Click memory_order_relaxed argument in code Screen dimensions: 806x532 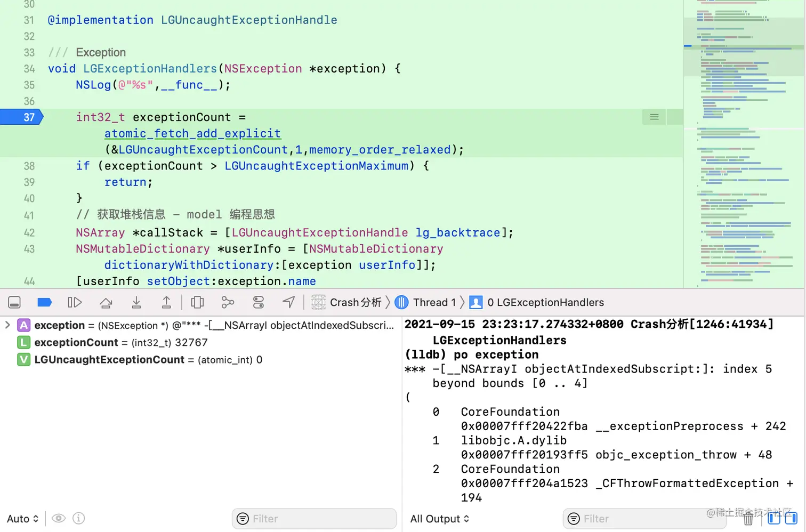380,150
